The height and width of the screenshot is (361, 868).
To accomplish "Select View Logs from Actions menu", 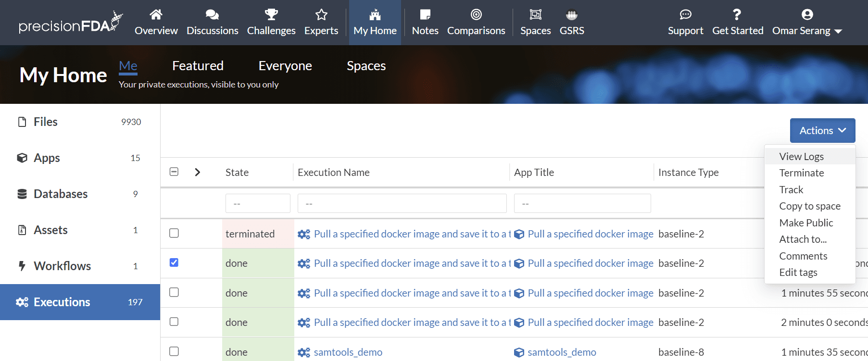I will point(801,156).
